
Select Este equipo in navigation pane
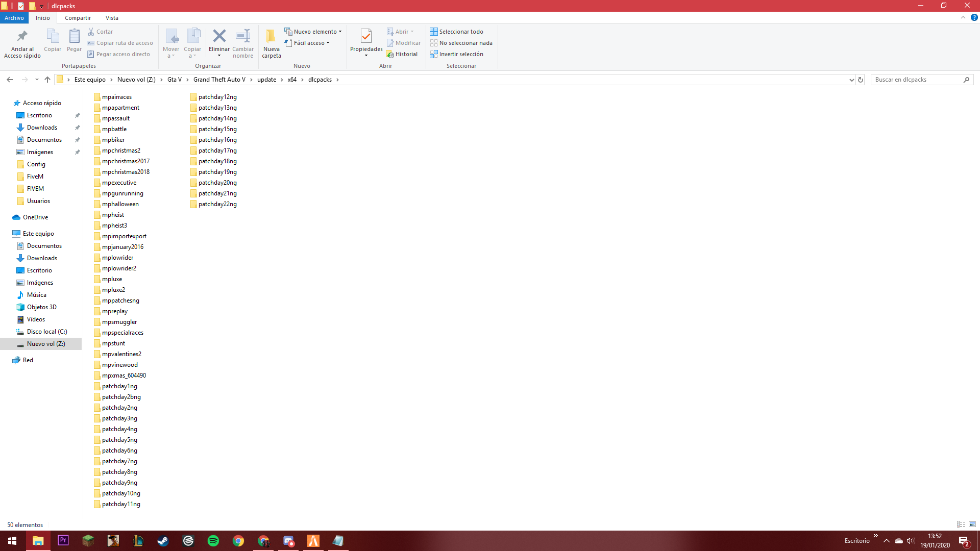38,234
